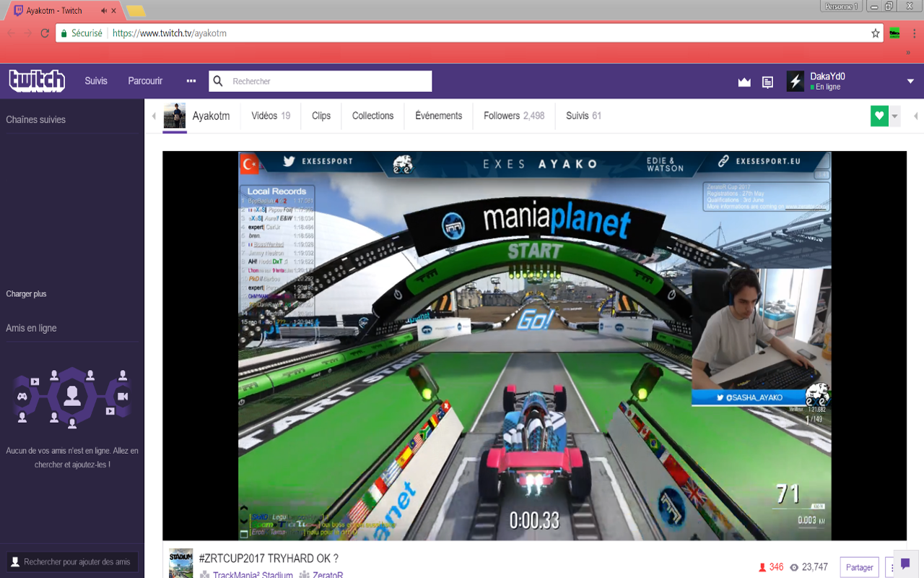Open the Prime crown icon menu
Viewport: 924px width, 578px height.
[744, 82]
